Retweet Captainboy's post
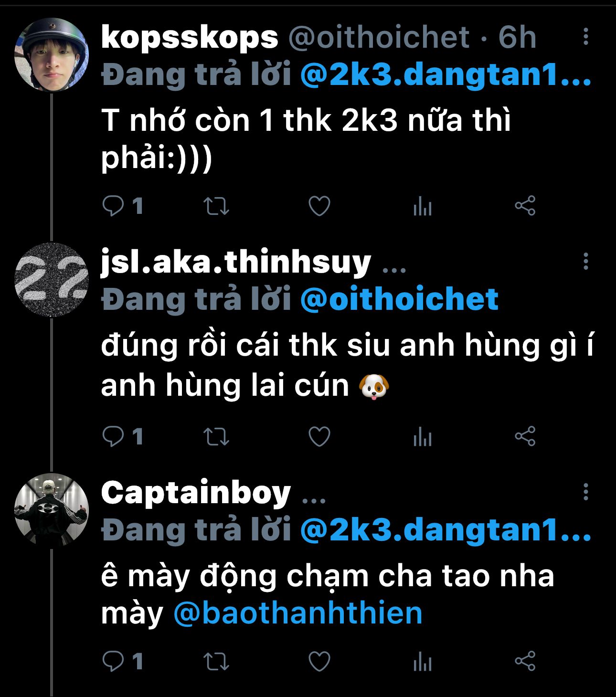The height and width of the screenshot is (697, 616). [x=216, y=662]
